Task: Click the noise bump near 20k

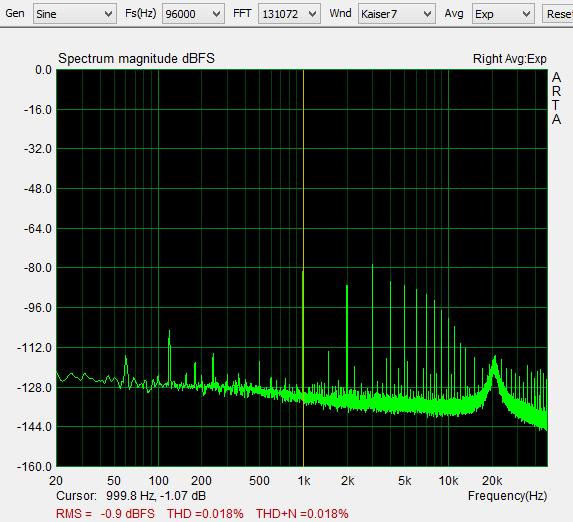Action: 494,366
